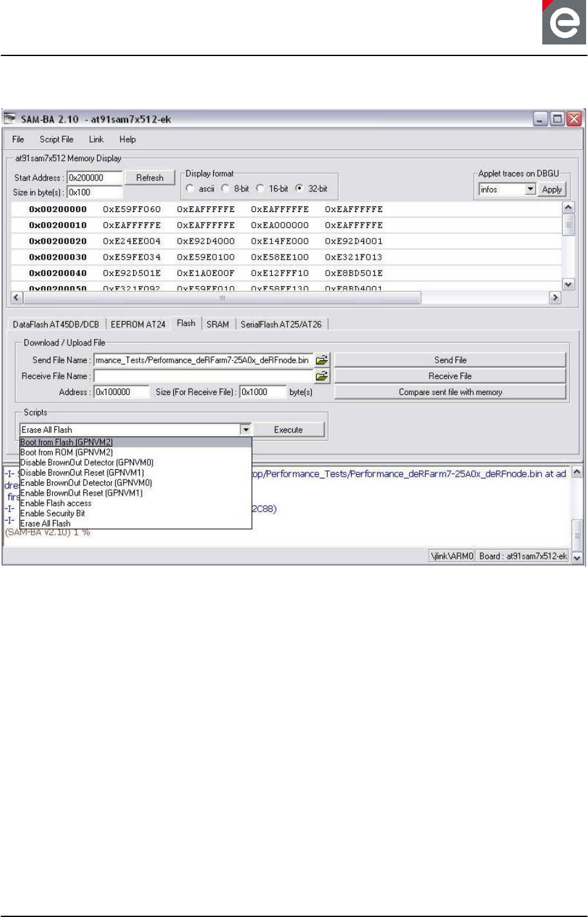This screenshot has height=917, width=588.
Task: Select the ascii display format
Action: pos(190,189)
